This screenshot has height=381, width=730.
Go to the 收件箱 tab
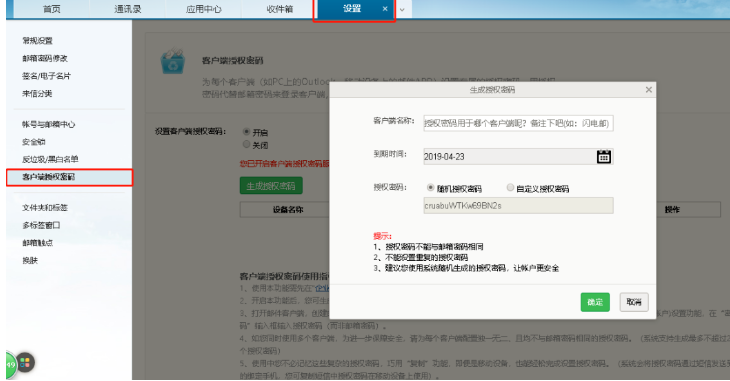click(279, 9)
